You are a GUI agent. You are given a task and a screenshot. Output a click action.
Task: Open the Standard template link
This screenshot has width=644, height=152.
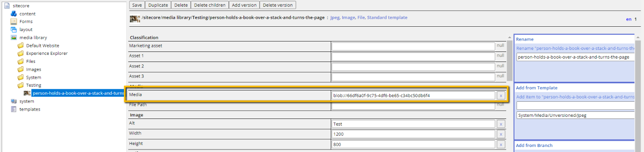coord(387,18)
